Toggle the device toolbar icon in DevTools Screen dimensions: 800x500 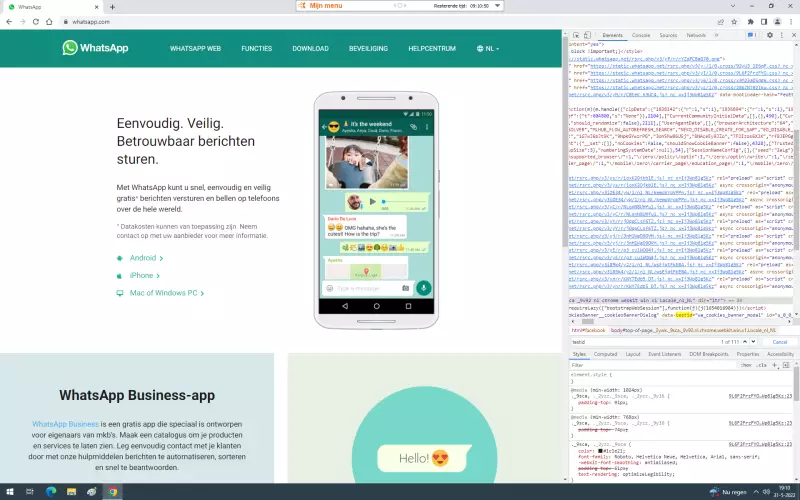tap(587, 35)
